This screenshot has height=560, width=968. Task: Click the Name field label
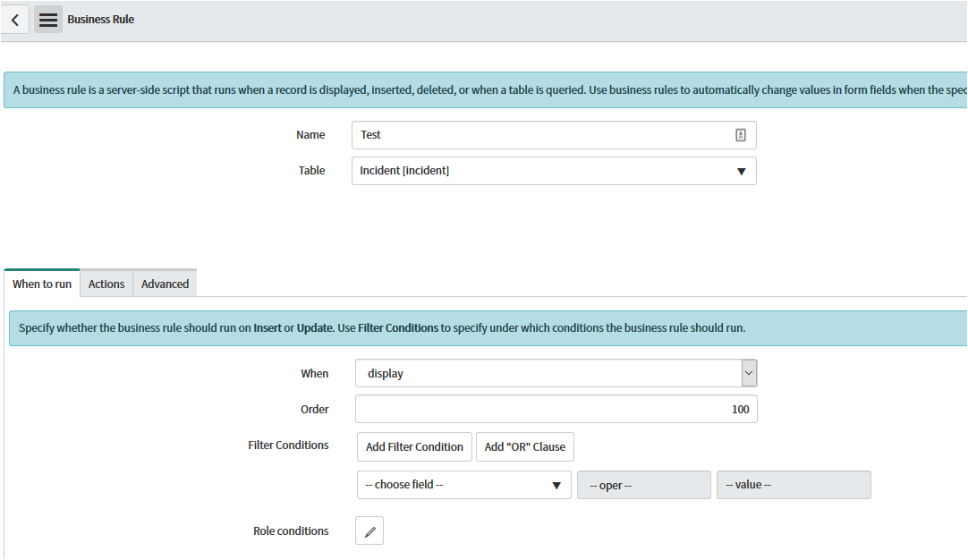pos(310,134)
